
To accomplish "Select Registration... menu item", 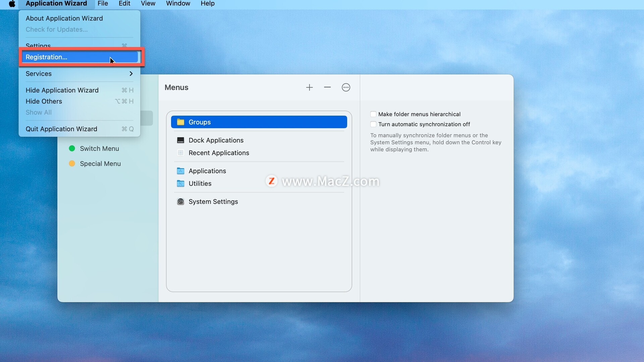I will 46,57.
